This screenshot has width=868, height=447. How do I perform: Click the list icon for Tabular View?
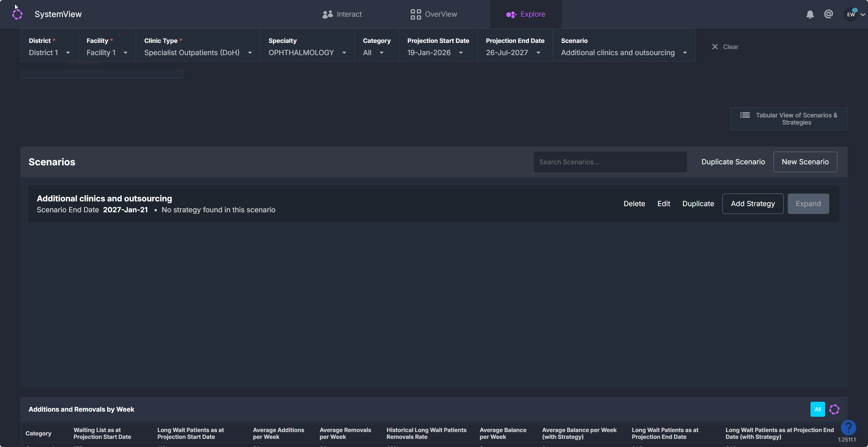tap(745, 115)
